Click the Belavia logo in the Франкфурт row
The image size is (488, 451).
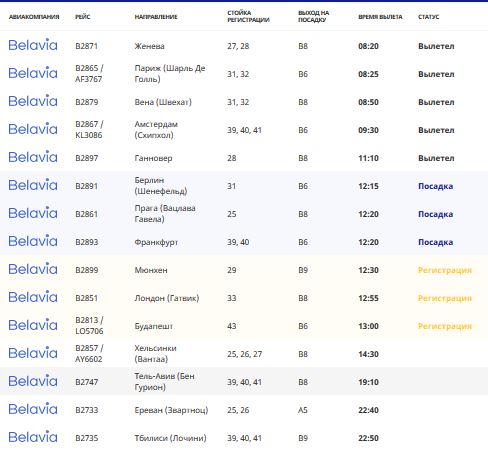[x=33, y=241]
